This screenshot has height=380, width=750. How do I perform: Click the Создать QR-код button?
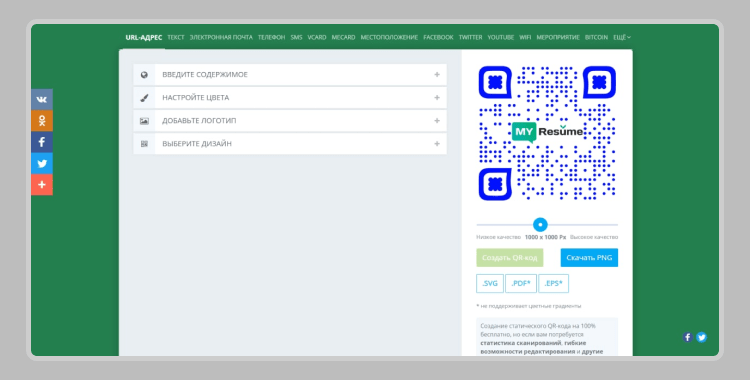(509, 257)
